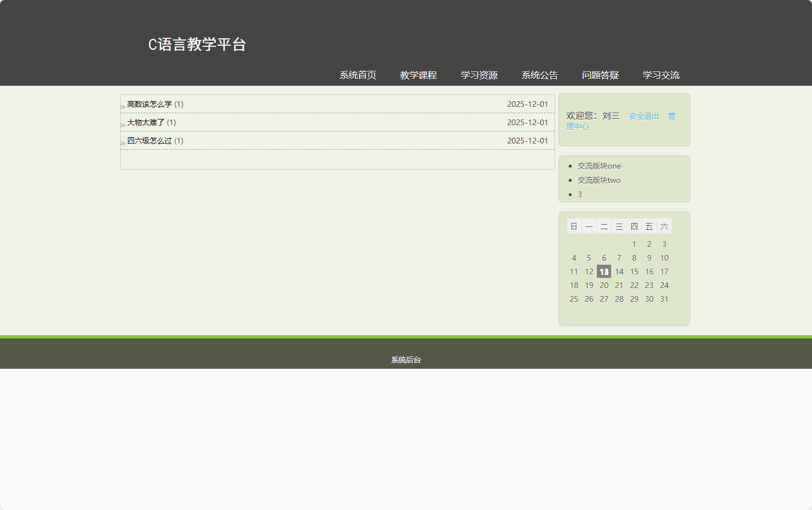Select the 交流版块two board

pos(599,180)
